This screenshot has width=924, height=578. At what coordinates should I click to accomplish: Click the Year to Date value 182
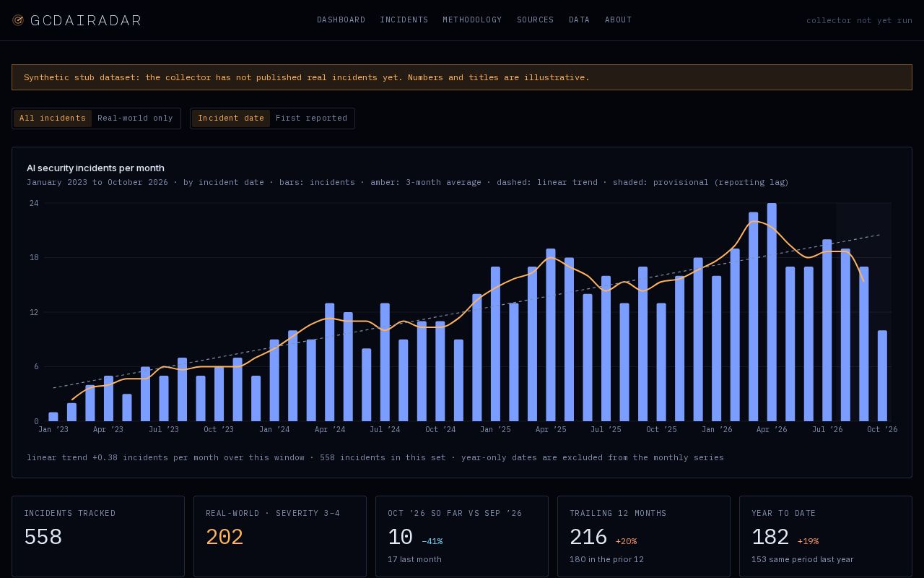click(x=770, y=538)
